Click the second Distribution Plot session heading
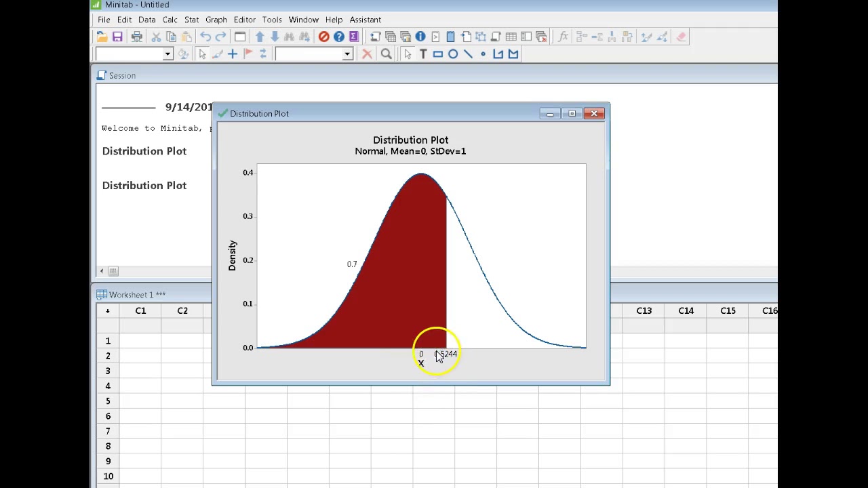Screen dimensions: 868x488 (144, 186)
